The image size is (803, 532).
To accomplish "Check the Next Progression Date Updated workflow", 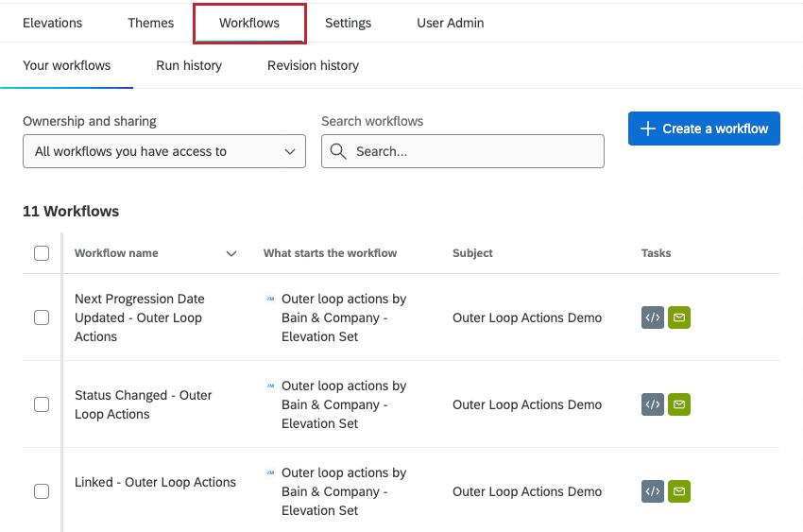I will 42,317.
